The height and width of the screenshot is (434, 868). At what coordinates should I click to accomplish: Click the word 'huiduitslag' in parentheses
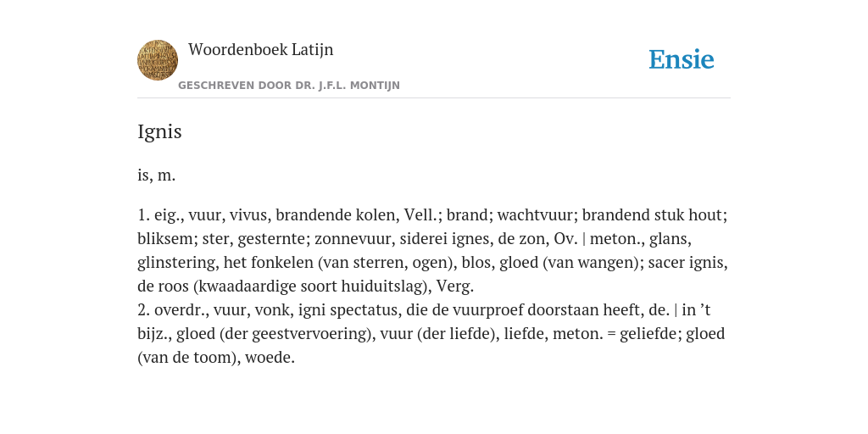pyautogui.click(x=381, y=287)
